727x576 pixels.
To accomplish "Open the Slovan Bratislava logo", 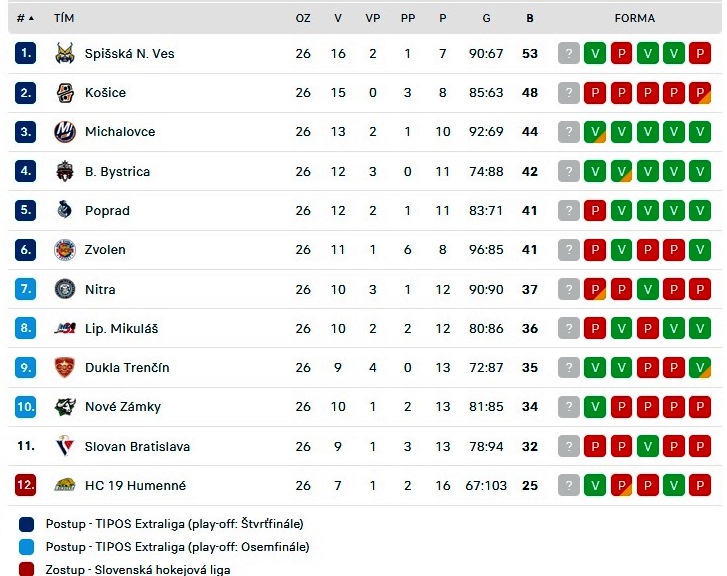I will pos(65,446).
